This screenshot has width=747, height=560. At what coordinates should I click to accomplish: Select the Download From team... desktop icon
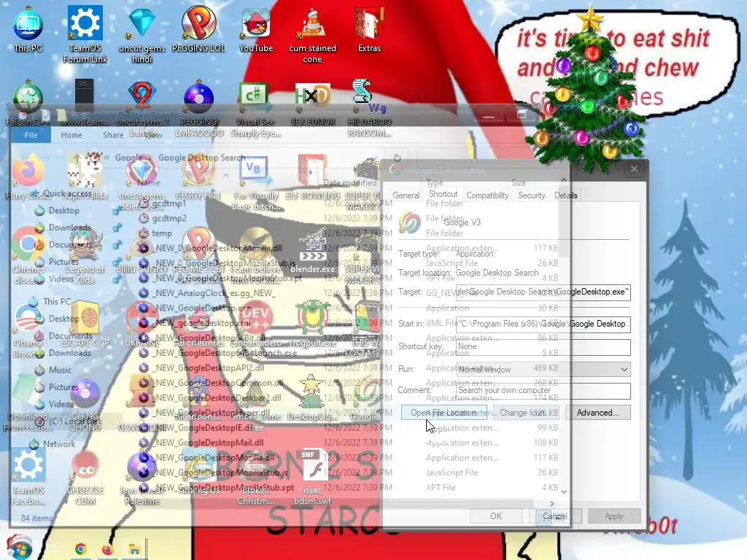tap(28, 402)
